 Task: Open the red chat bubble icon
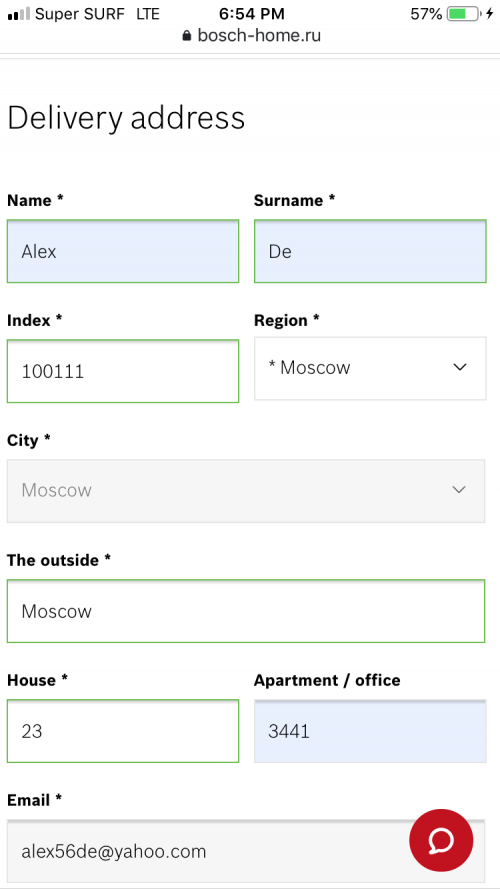[x=441, y=840]
